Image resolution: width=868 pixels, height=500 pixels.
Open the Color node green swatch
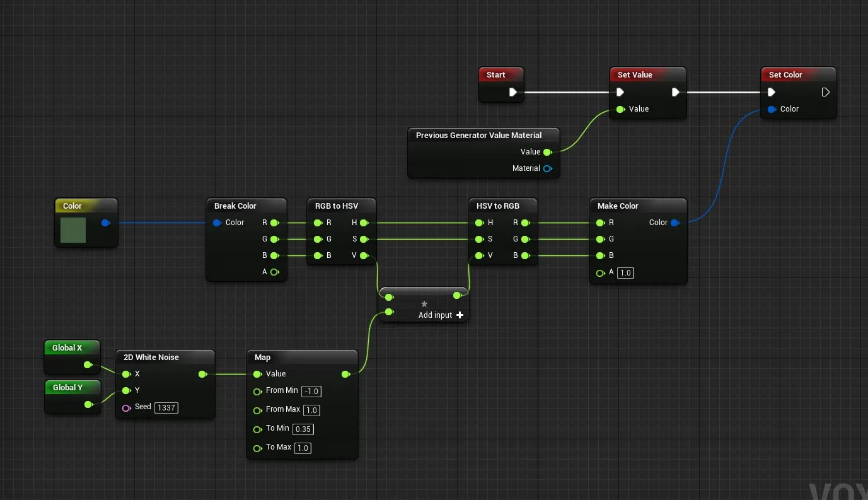click(x=73, y=230)
